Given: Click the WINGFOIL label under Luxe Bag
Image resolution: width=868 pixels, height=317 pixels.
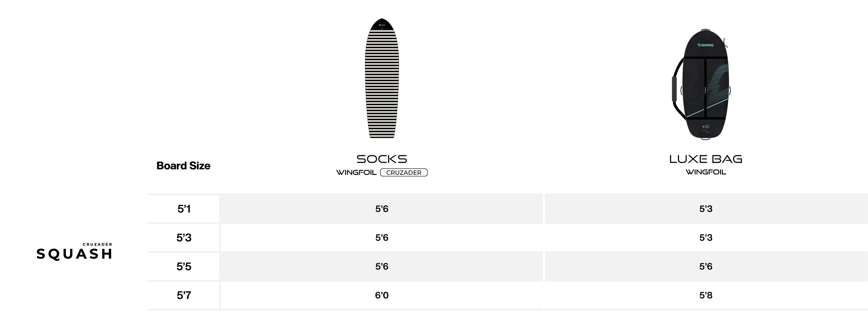Looking at the screenshot, I should 706,172.
